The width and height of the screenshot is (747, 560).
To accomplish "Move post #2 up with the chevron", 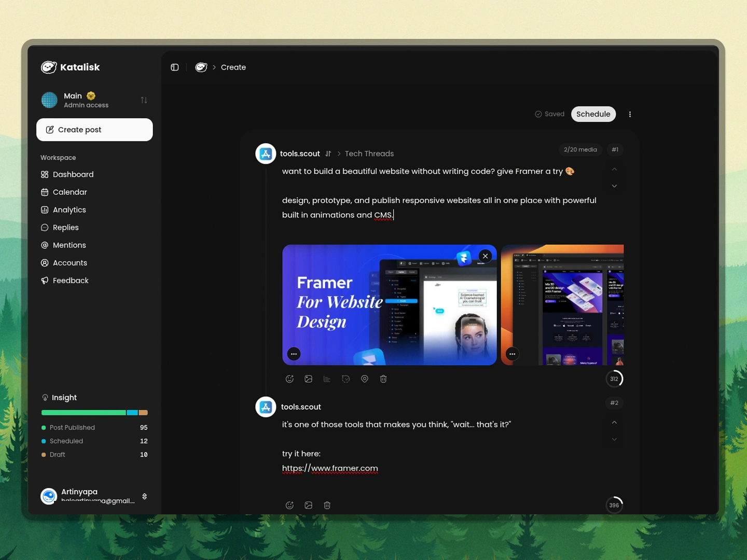I will (x=614, y=423).
